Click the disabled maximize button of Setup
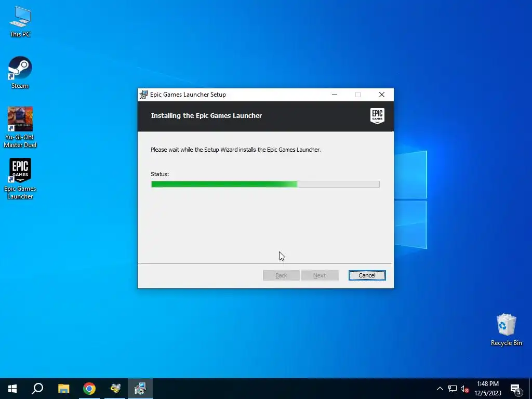This screenshot has height=399, width=532. coord(358,95)
